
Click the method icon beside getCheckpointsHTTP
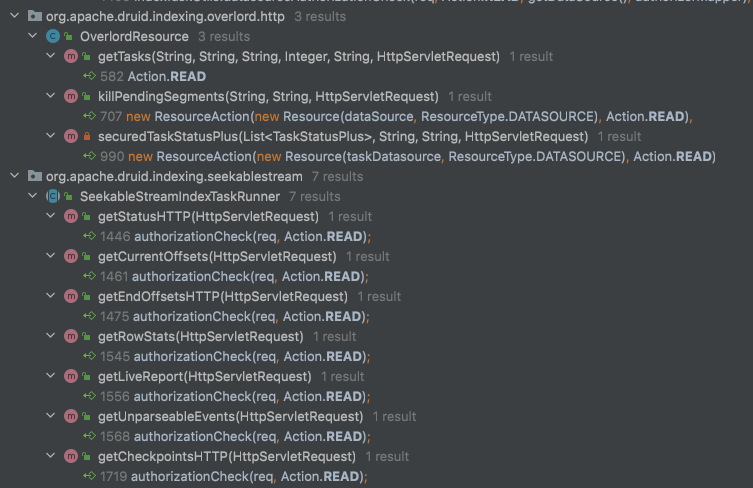[x=71, y=456]
